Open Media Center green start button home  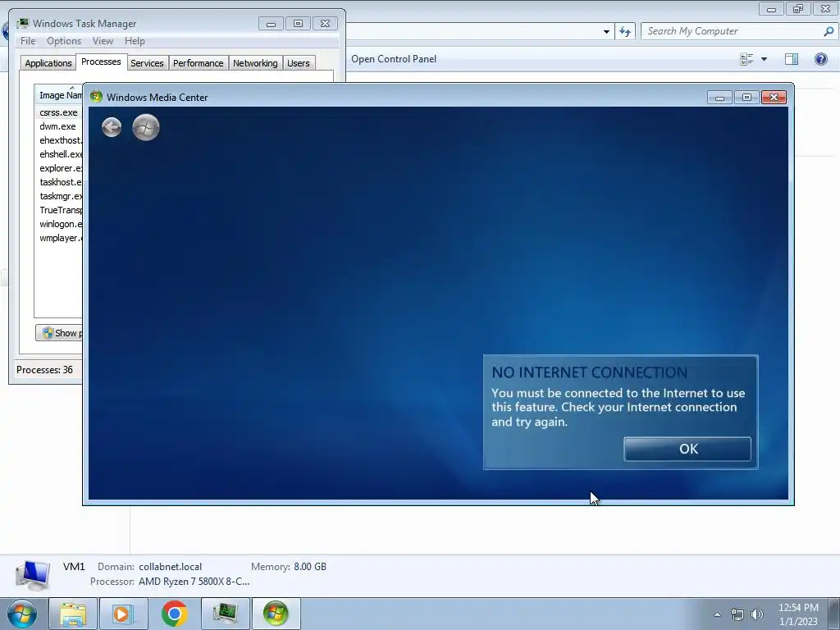coord(146,127)
